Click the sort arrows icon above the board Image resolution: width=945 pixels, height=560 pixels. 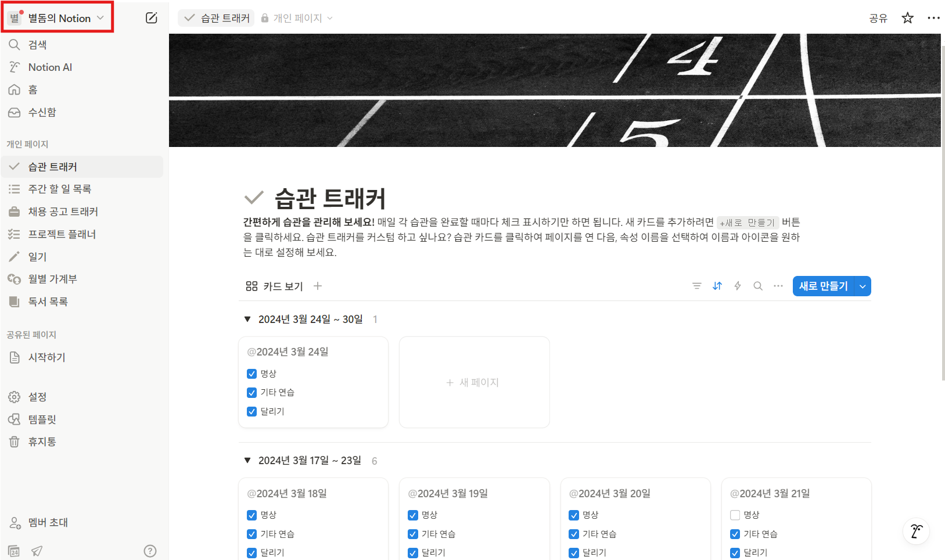click(717, 286)
